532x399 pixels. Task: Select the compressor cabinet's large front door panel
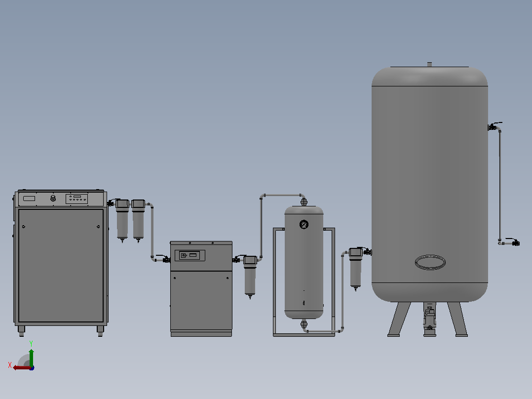pos(61,266)
